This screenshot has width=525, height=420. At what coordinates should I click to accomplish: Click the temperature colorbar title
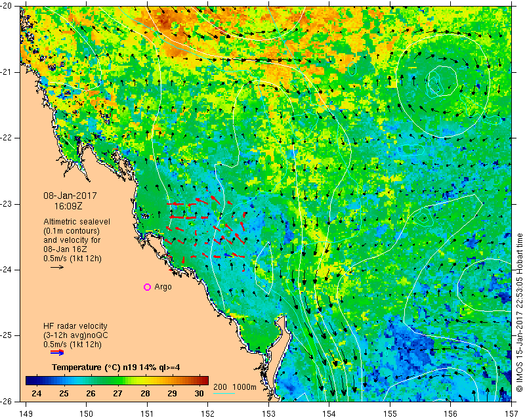point(116,367)
